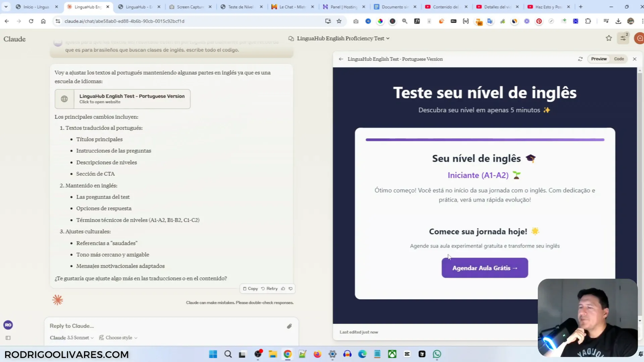Click the Agendar Aula Grátis button

[484, 267]
